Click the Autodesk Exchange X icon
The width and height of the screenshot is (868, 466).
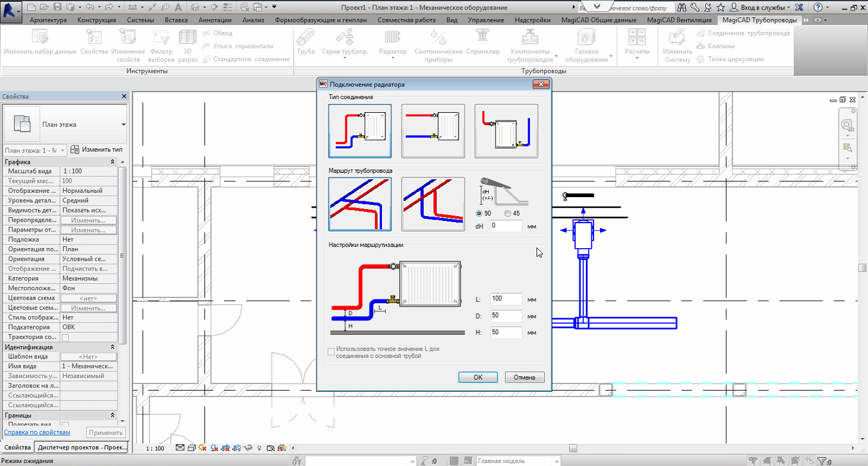[800, 7]
